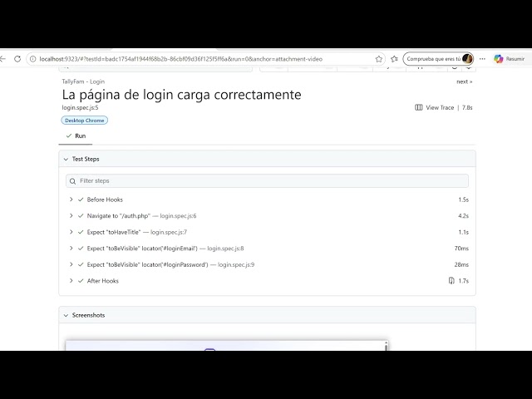Click the 4.2s duration of Navigate step
Image resolution: width=532 pixels, height=399 pixels.
[x=463, y=216]
